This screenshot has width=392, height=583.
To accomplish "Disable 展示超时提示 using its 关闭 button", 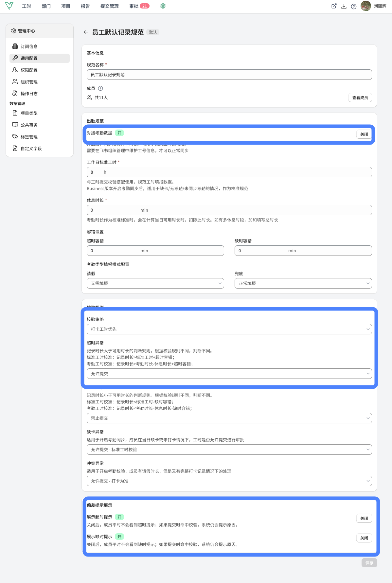I will (364, 518).
